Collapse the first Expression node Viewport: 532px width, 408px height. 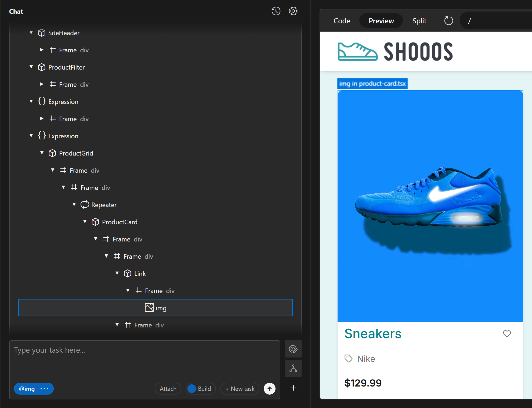[31, 102]
